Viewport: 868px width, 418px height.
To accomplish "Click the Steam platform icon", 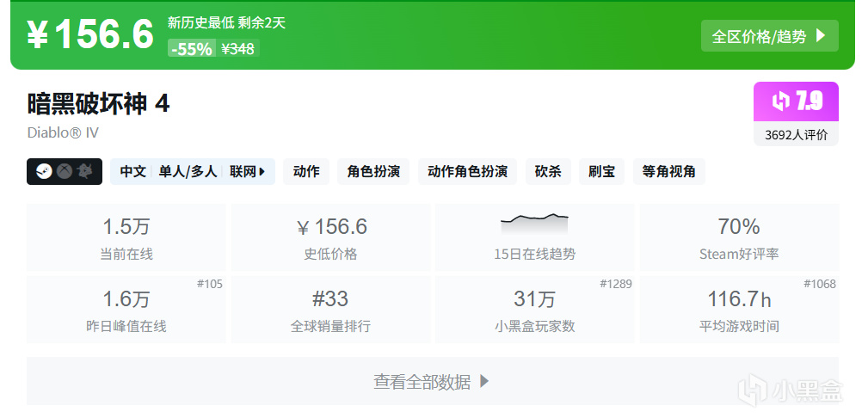I will tap(44, 172).
